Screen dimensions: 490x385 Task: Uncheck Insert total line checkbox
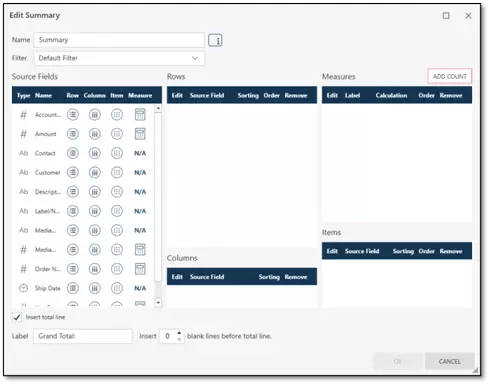coord(17,317)
